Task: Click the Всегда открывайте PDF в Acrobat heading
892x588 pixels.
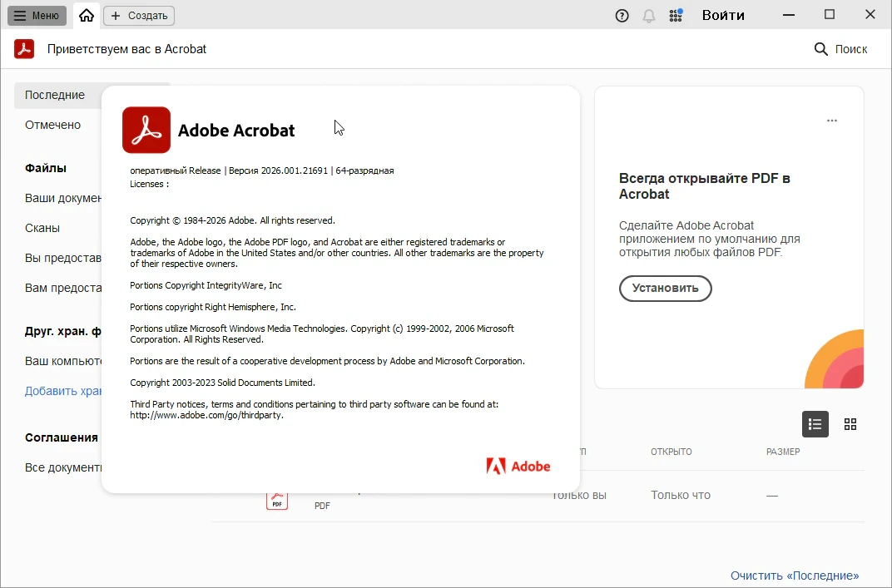Action: point(704,186)
